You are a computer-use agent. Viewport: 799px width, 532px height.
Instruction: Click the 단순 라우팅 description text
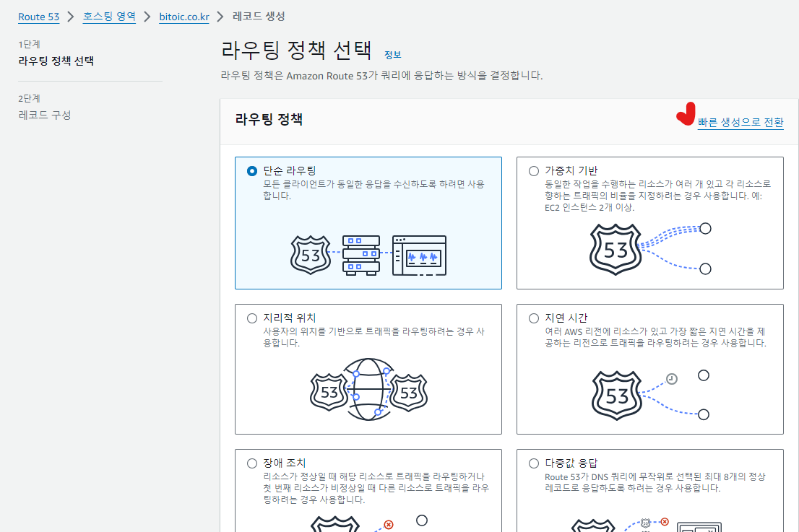coord(373,190)
